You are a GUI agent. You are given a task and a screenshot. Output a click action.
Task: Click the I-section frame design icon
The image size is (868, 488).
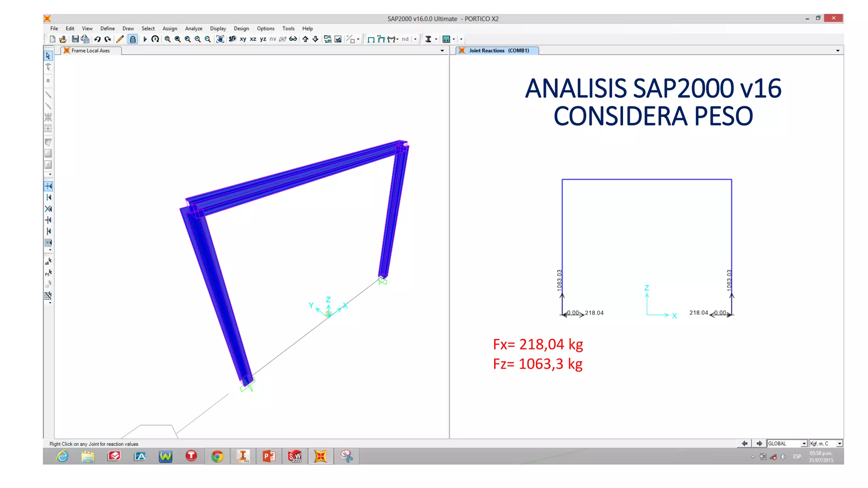[428, 39]
